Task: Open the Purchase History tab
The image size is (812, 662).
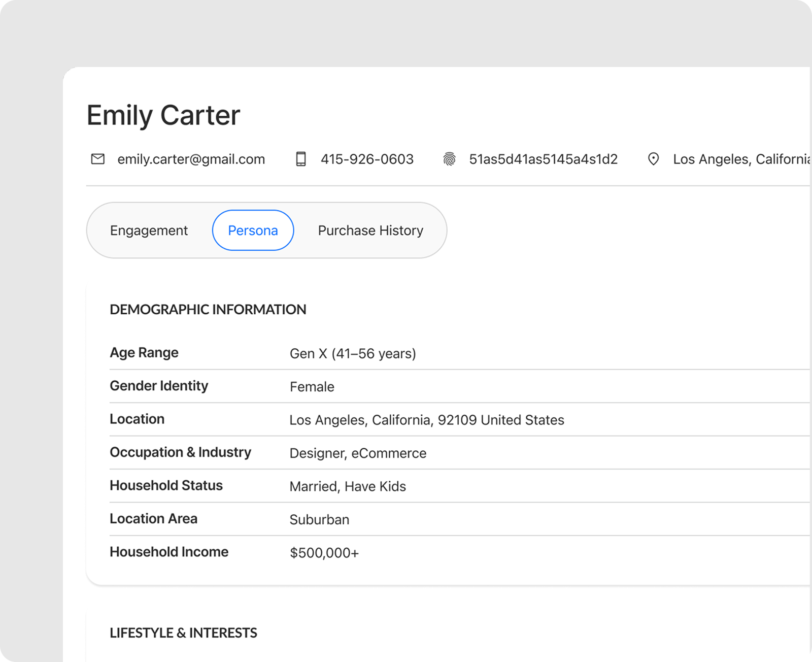Action: click(370, 230)
